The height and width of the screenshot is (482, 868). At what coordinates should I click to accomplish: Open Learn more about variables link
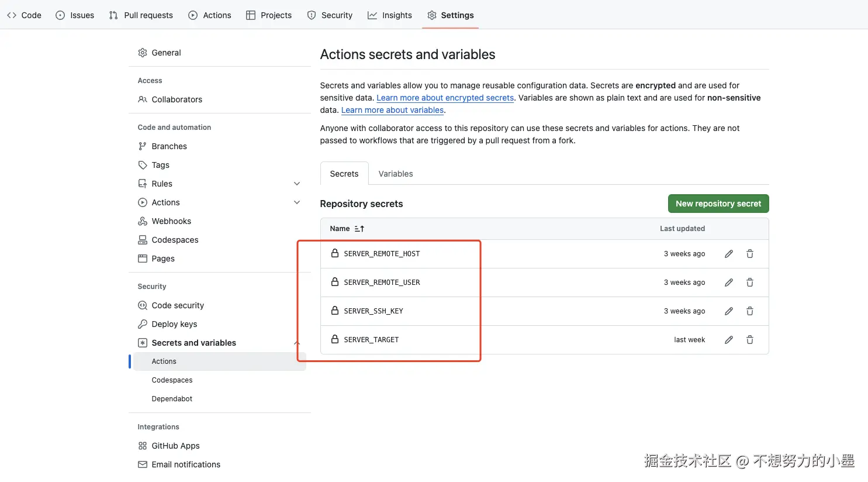click(x=392, y=110)
